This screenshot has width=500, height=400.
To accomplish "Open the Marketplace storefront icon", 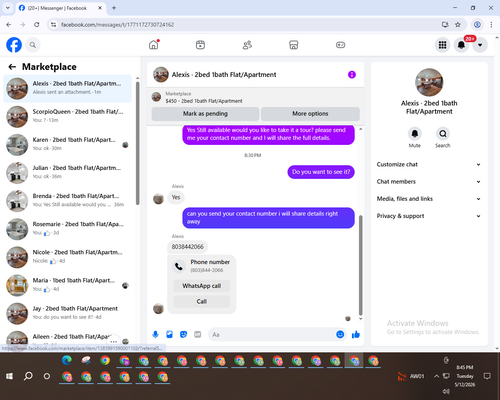I will pos(294,45).
